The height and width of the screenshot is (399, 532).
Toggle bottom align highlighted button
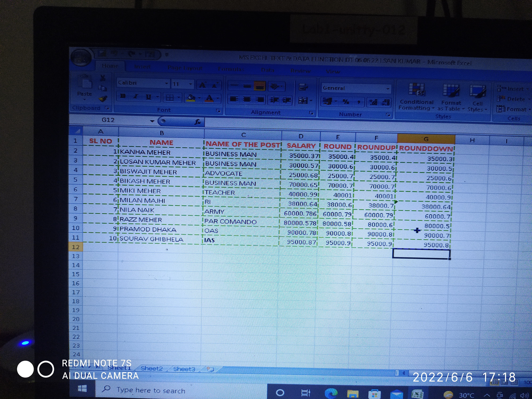pos(259,86)
